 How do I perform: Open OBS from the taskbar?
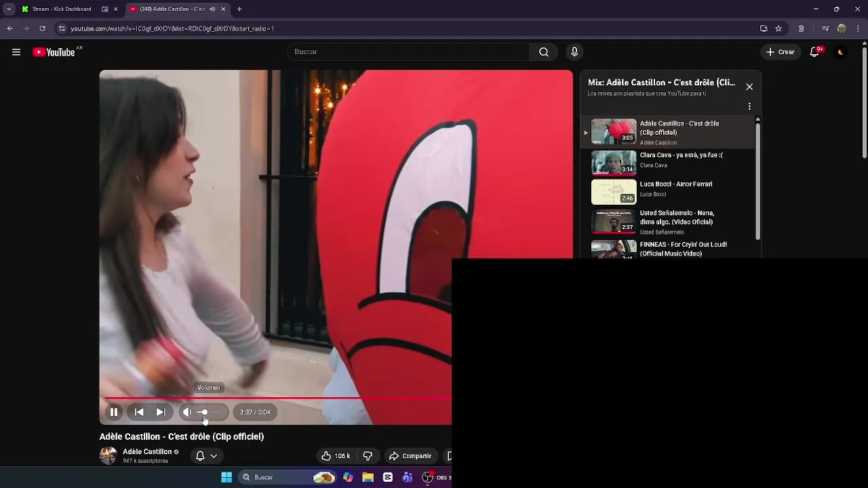[428, 477]
